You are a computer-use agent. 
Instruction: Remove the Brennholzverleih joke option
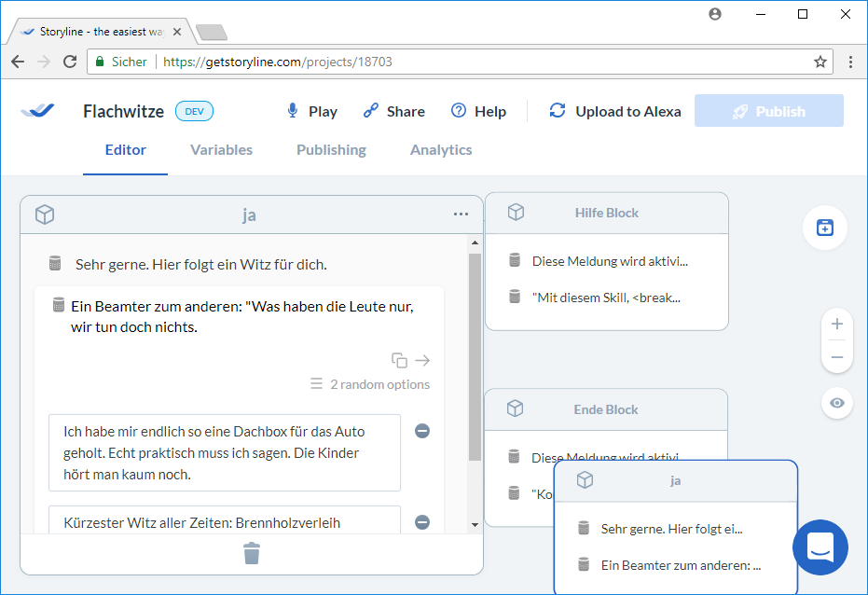coord(422,522)
